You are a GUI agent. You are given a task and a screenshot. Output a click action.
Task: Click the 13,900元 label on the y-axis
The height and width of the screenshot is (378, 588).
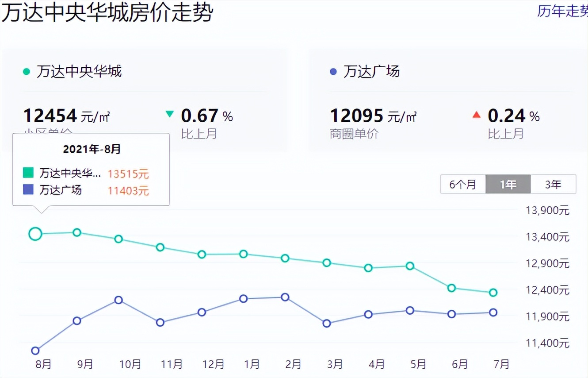point(548,211)
